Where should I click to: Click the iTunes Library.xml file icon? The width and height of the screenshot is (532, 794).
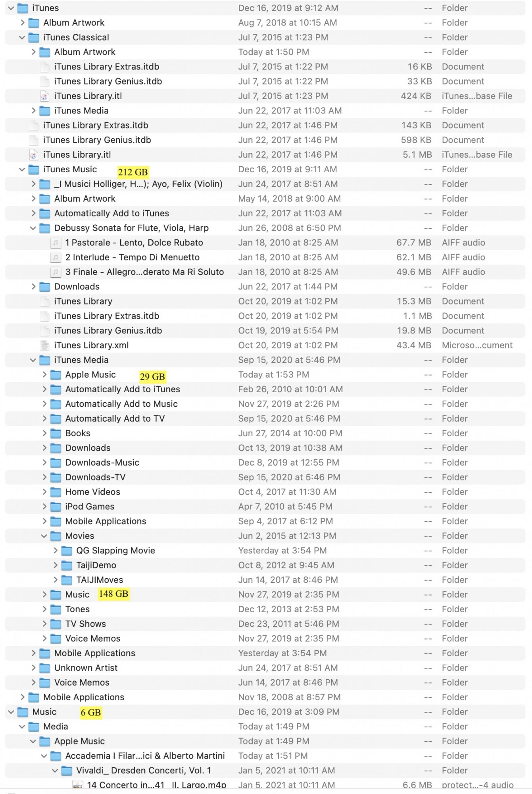pyautogui.click(x=45, y=345)
